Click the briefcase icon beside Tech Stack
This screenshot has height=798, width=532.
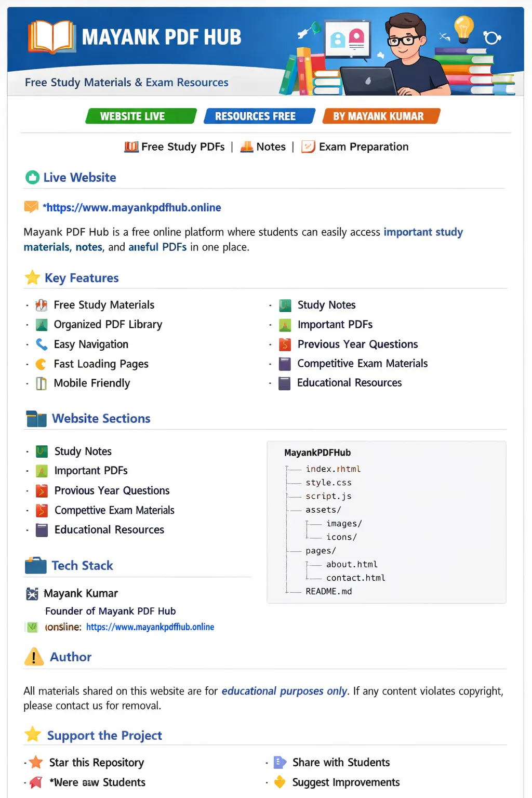tap(36, 565)
